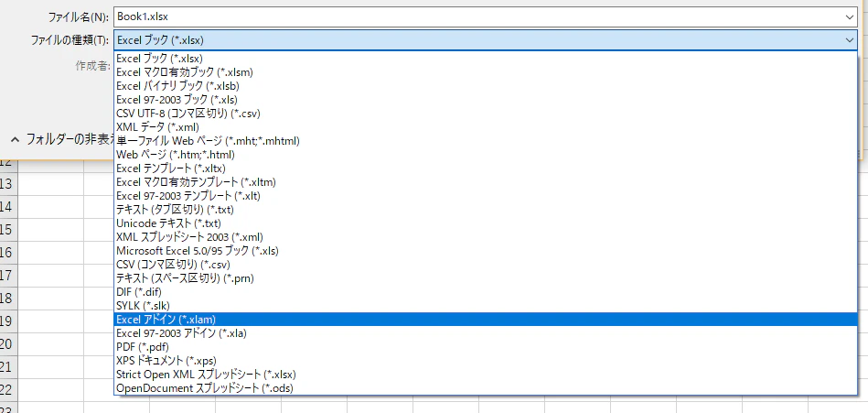Screen dimensions: 868x413
Task: Select row 13 header in spreadsheet
Action: pyautogui.click(x=7, y=183)
